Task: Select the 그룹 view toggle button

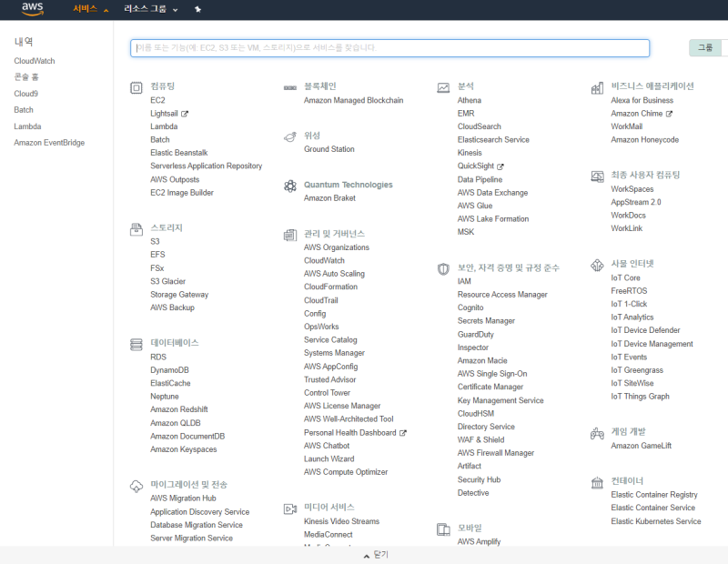Action: pos(705,48)
